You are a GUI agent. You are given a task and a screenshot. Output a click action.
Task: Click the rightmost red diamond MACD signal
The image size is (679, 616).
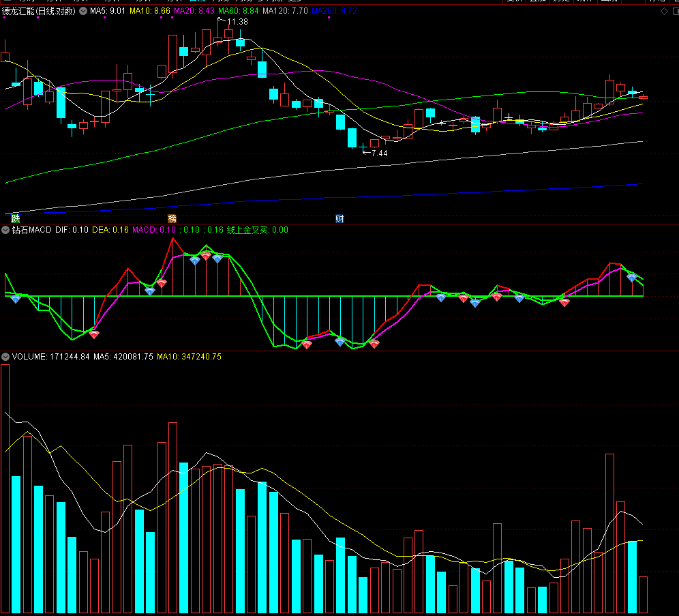click(x=564, y=303)
